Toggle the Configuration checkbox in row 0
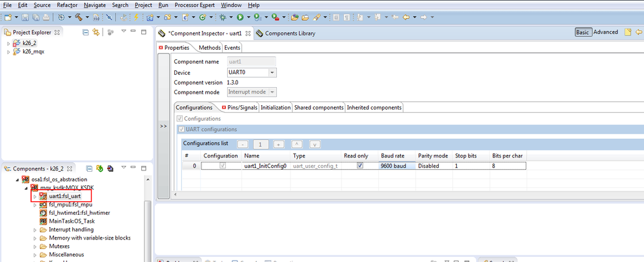Viewport: 644px width, 262px height. coord(223,166)
